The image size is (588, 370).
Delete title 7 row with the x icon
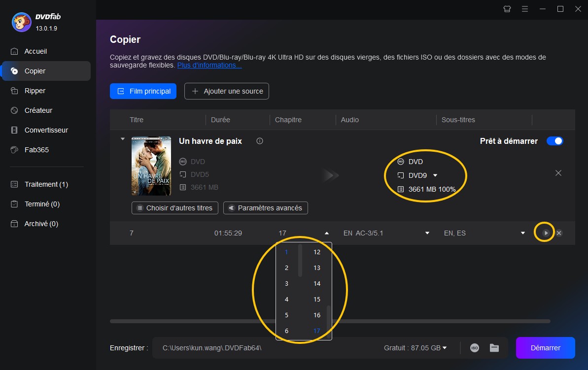pos(559,233)
